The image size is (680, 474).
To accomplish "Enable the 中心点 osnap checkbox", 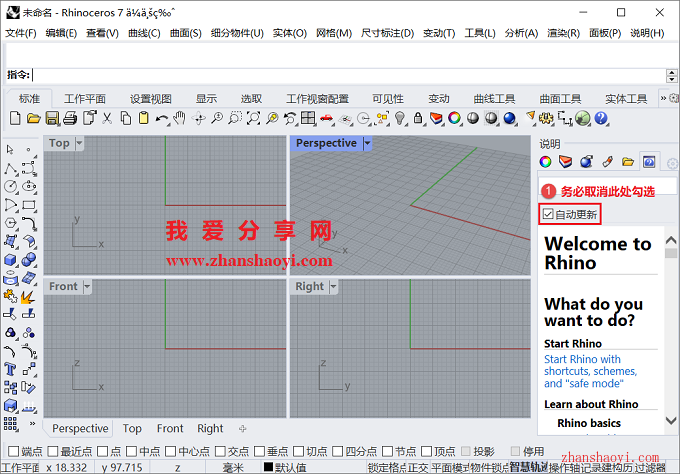I will (170, 451).
